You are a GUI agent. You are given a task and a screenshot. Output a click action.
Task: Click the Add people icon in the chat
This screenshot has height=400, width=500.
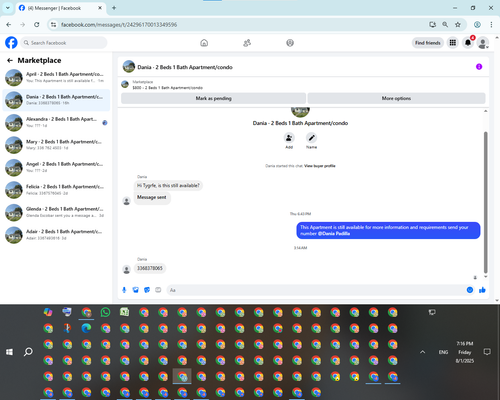289,138
